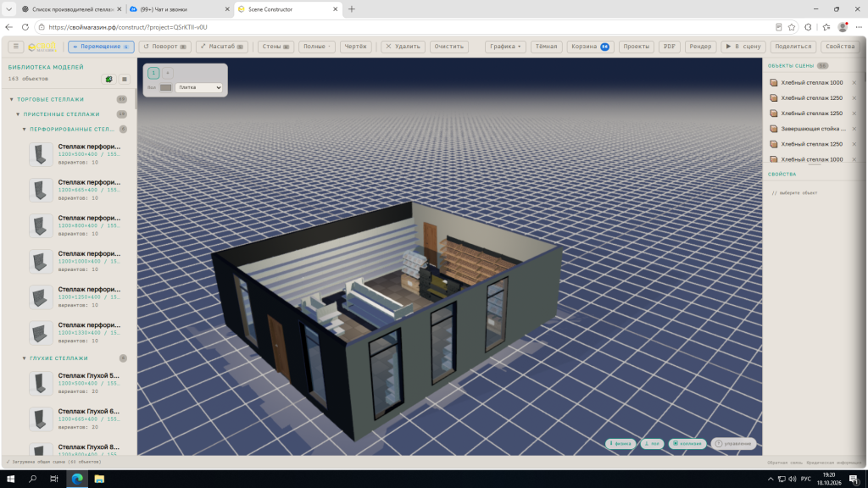The height and width of the screenshot is (488, 868).
Task: Open the Плитка floor material dropdown
Action: tap(198, 87)
